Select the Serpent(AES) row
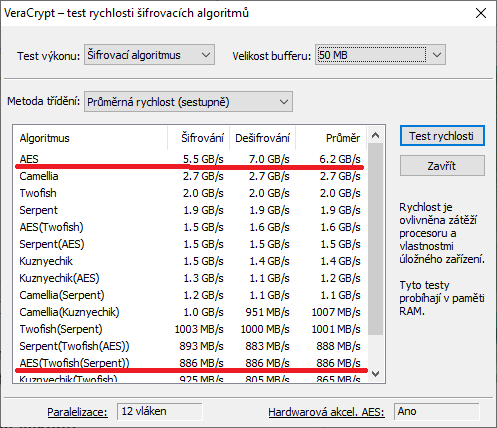497x428 pixels. (x=190, y=244)
